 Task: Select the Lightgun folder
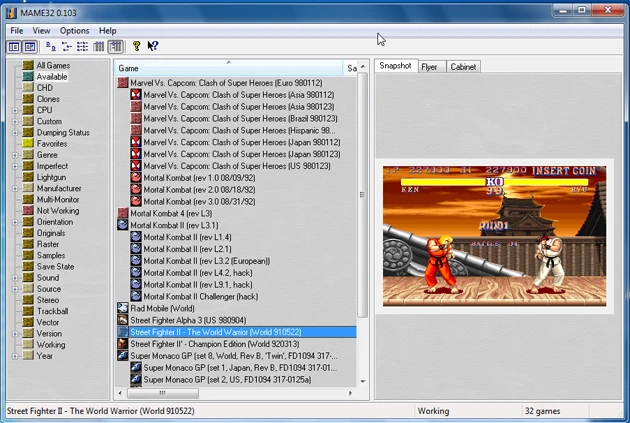point(51,178)
